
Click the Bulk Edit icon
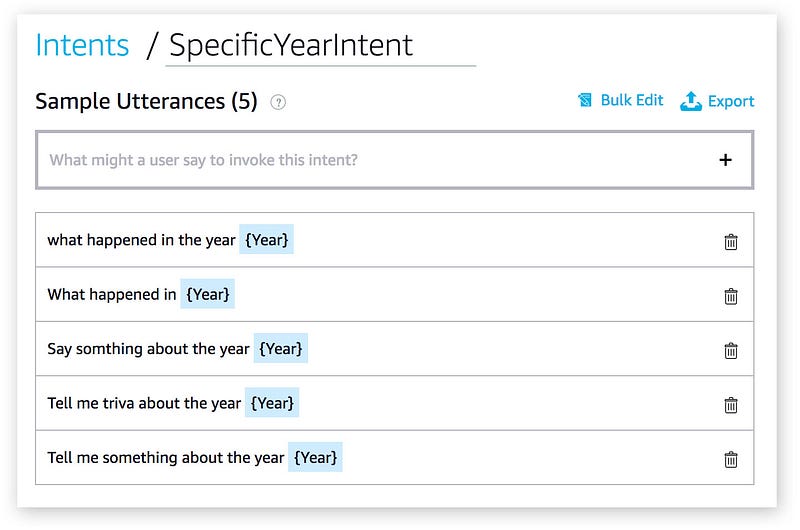point(585,100)
